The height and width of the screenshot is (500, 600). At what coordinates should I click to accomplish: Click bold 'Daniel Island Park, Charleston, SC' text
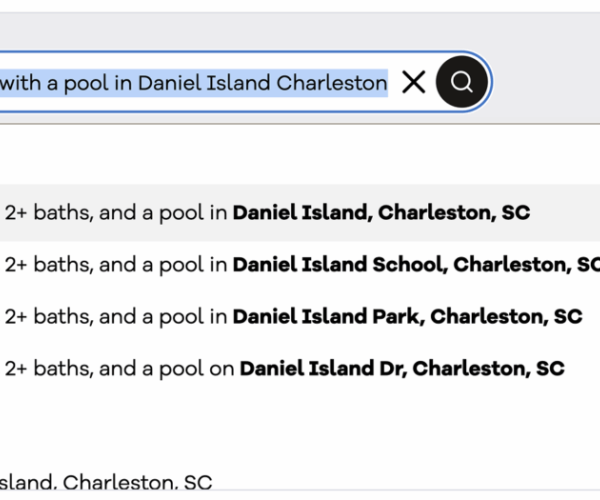tap(407, 316)
